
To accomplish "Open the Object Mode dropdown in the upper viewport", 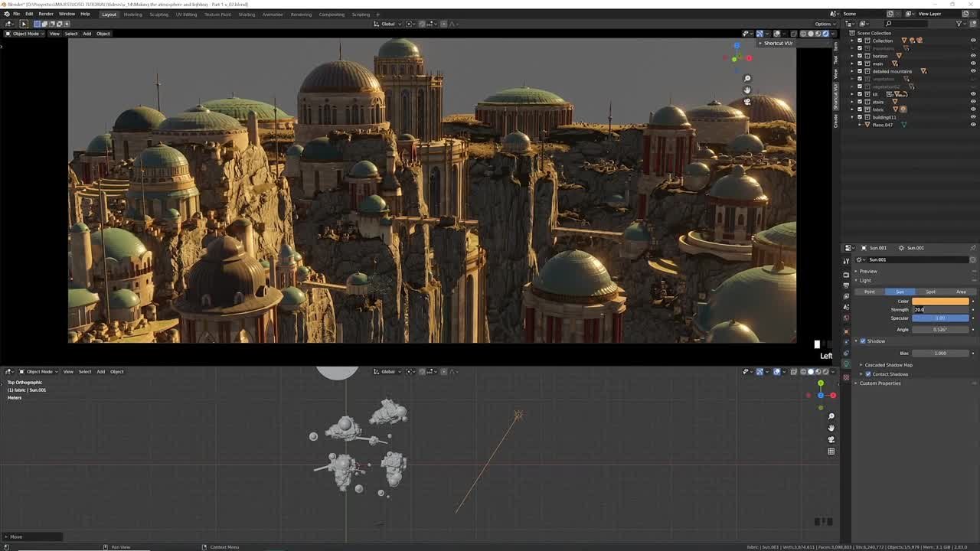I will pyautogui.click(x=26, y=34).
